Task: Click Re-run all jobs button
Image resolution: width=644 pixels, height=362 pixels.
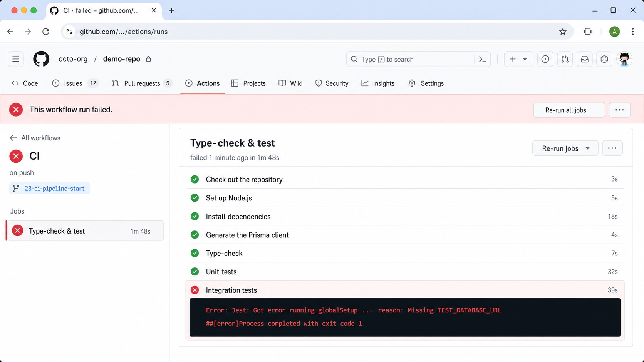Action: tap(569, 110)
